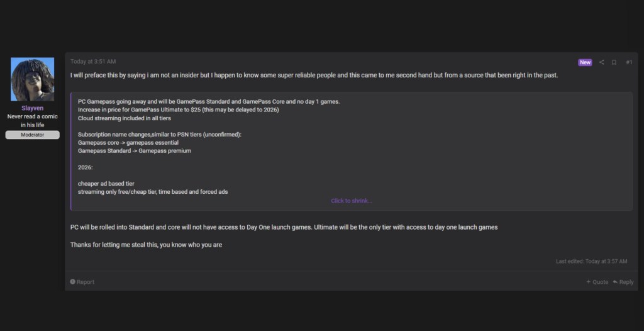644x331 pixels.
Task: Click the Moderator badge under Slayven
Action: pos(32,135)
